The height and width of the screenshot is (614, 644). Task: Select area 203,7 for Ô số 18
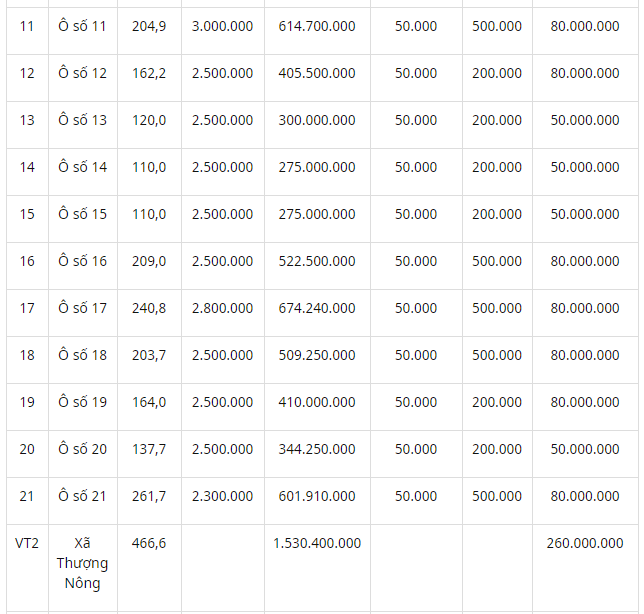point(149,355)
